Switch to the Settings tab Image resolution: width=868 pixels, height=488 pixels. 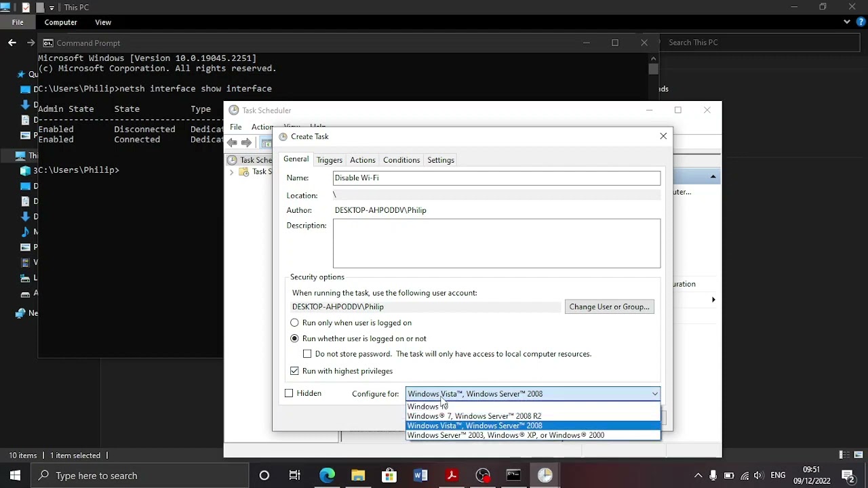pyautogui.click(x=441, y=160)
